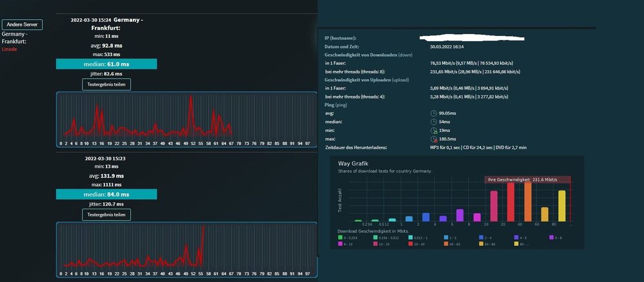The image size is (644, 282).
Task: Click the clock icon beside median 54ms
Action: 433,122
